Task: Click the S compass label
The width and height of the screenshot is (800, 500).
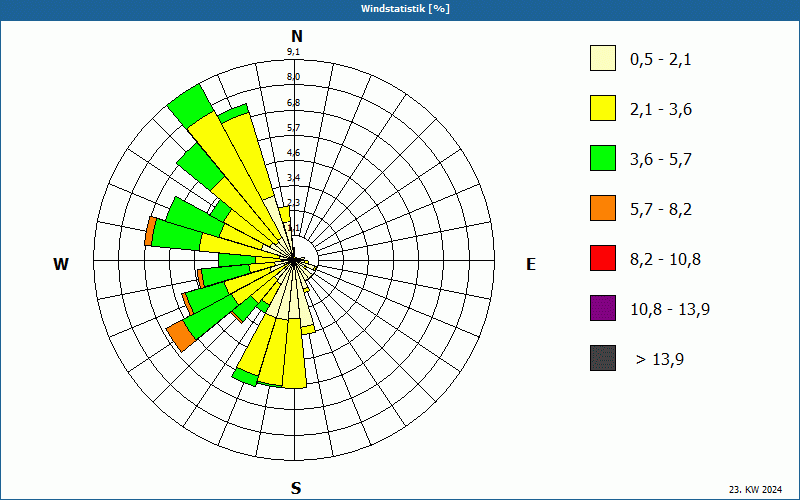Action: click(x=296, y=488)
